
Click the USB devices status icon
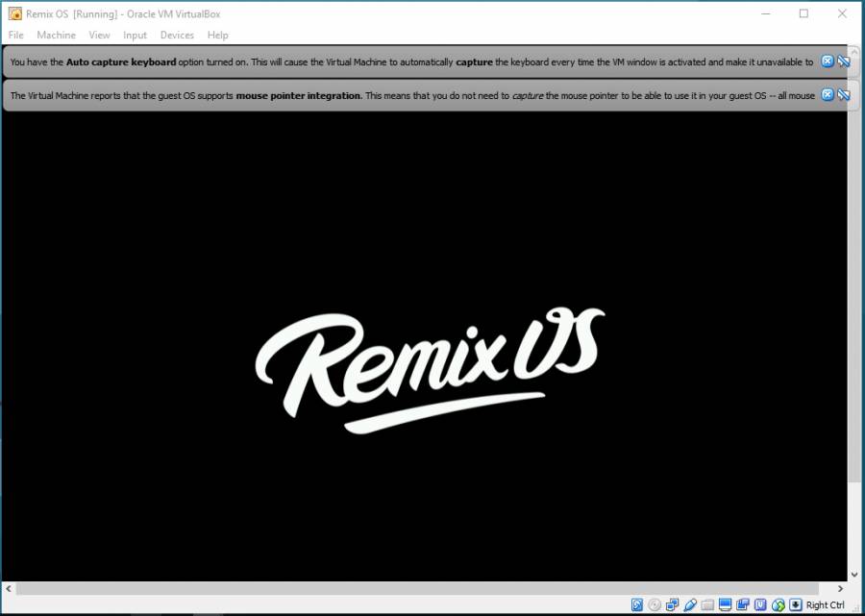[x=689, y=604]
